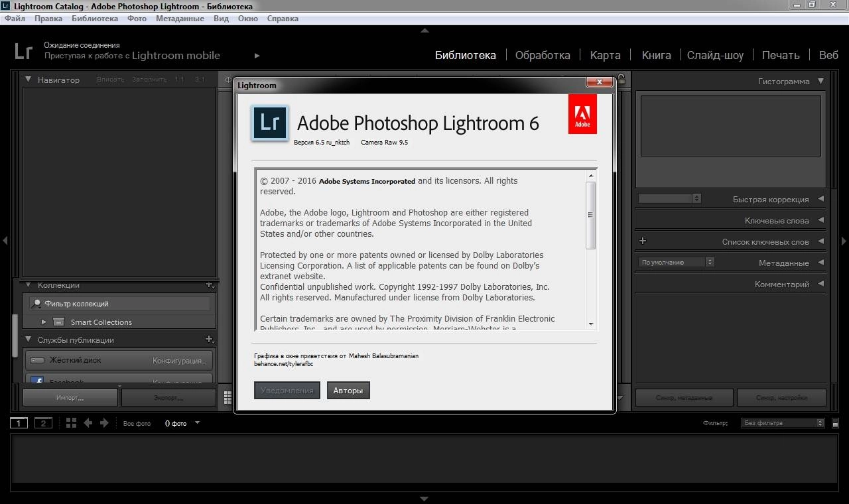The image size is (849, 504).
Task: Add publish service with plus icon
Action: point(209,340)
